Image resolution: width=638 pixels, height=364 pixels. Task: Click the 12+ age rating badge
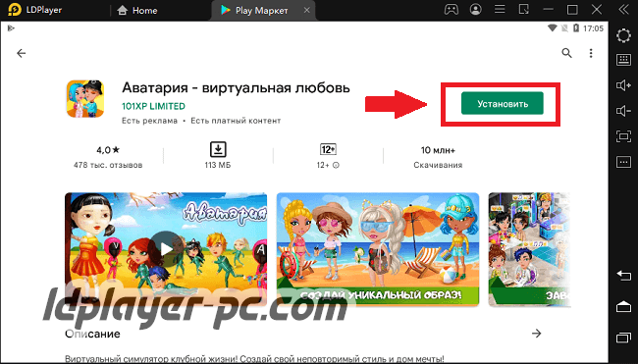(x=328, y=149)
